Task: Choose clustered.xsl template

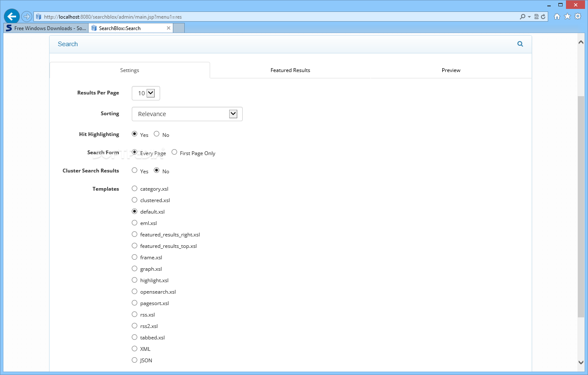Action: click(134, 200)
